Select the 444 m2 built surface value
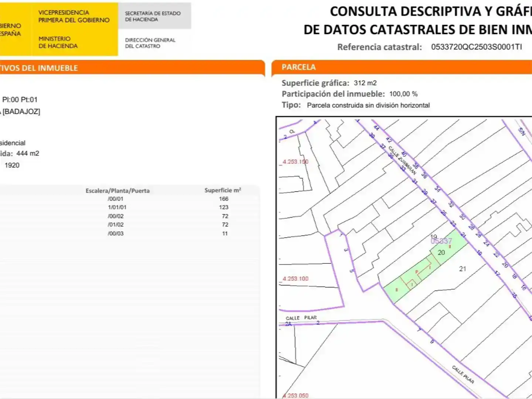This screenshot has height=399, width=532. click(28, 153)
